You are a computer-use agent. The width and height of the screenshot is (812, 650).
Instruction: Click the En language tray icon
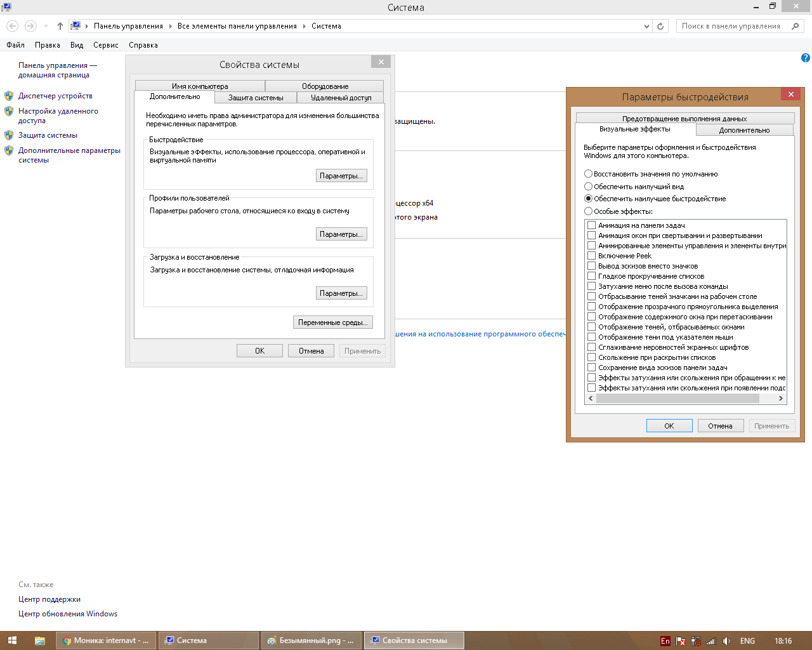[x=665, y=641]
